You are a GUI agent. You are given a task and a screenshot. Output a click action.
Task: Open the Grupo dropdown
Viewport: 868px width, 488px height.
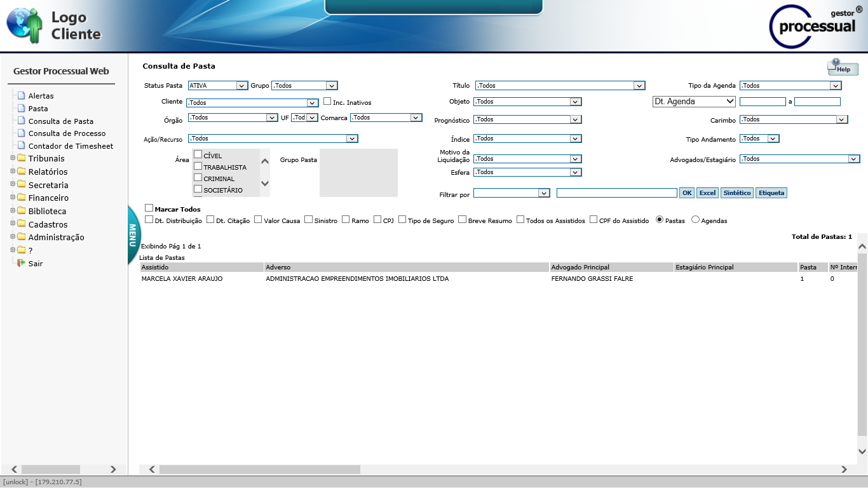tap(304, 86)
